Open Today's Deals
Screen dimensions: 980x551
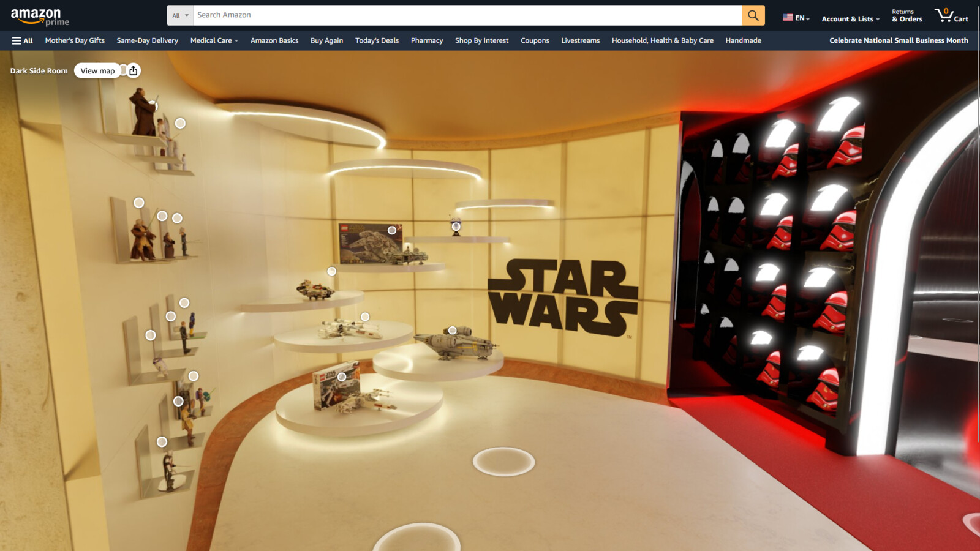coord(377,40)
